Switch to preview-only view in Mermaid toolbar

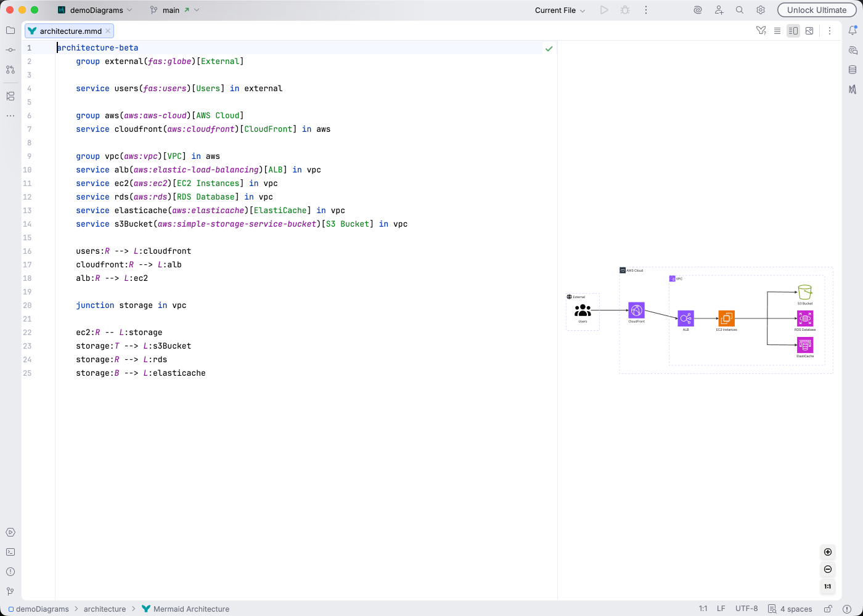coord(809,30)
